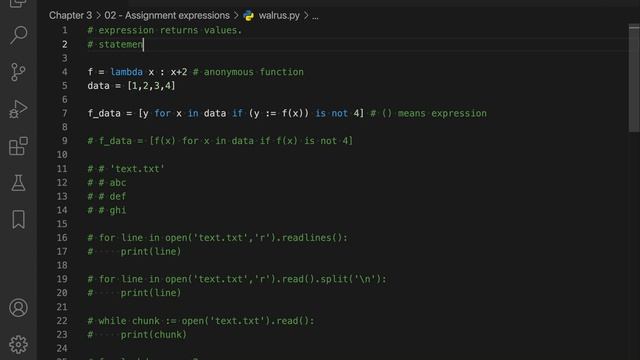Click '# while chunk :=' comment line
Screen dimensions: 640x360
pyautogui.click(x=201, y=321)
